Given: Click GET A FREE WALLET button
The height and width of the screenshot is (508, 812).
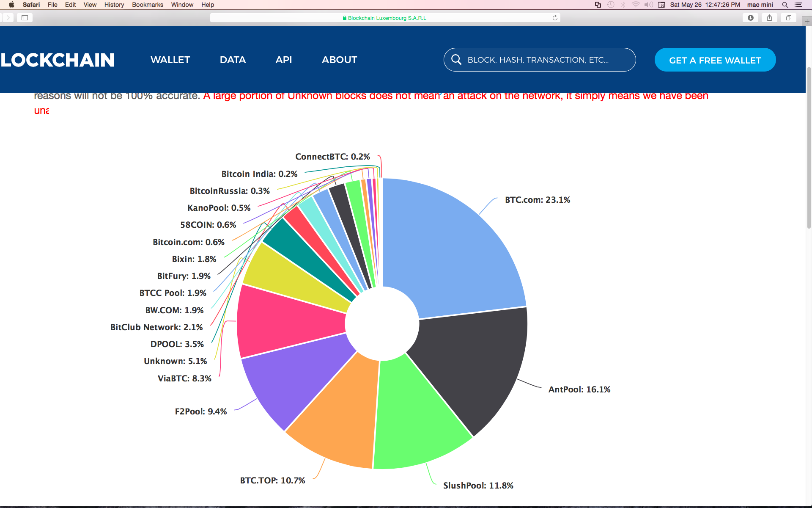Looking at the screenshot, I should click(715, 60).
